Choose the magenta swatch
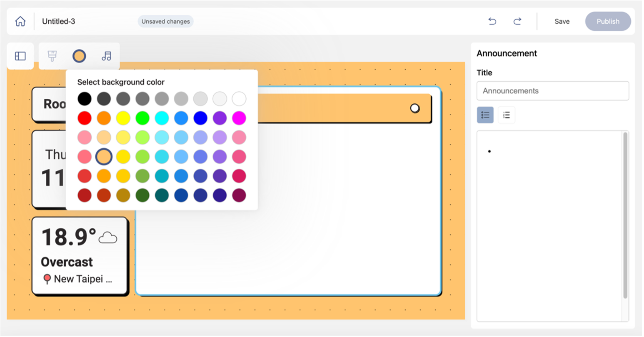The width and height of the screenshot is (644, 337). pos(239,118)
